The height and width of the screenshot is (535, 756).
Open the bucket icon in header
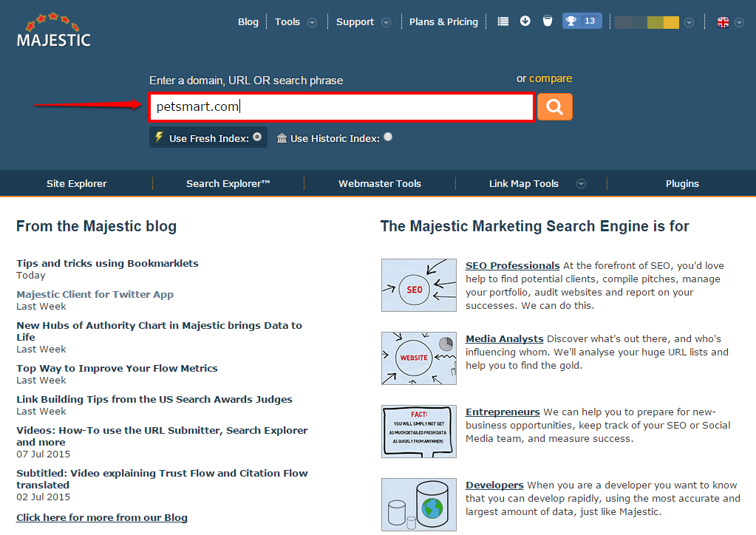[x=548, y=21]
